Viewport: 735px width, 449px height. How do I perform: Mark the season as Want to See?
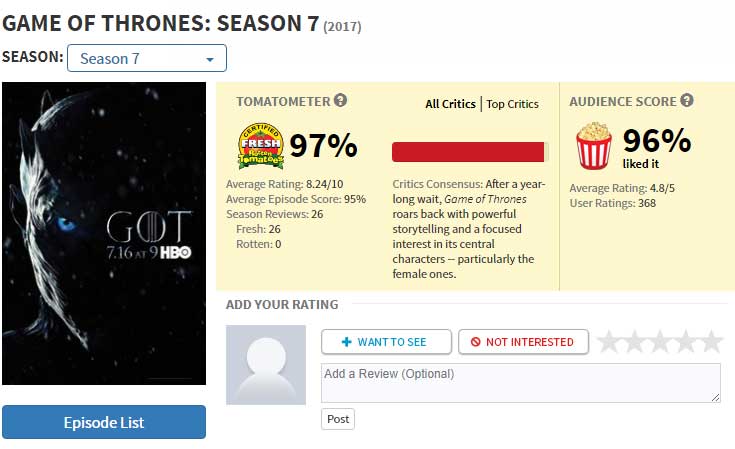click(x=386, y=342)
